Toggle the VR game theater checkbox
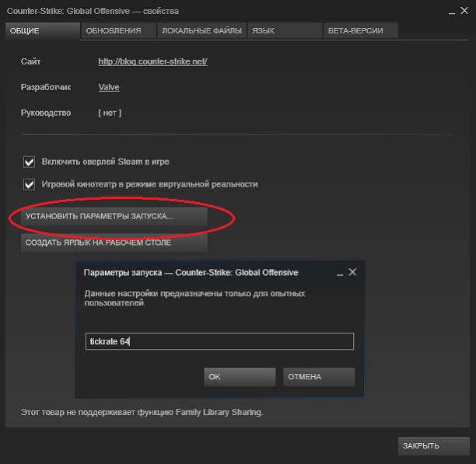 coord(29,184)
